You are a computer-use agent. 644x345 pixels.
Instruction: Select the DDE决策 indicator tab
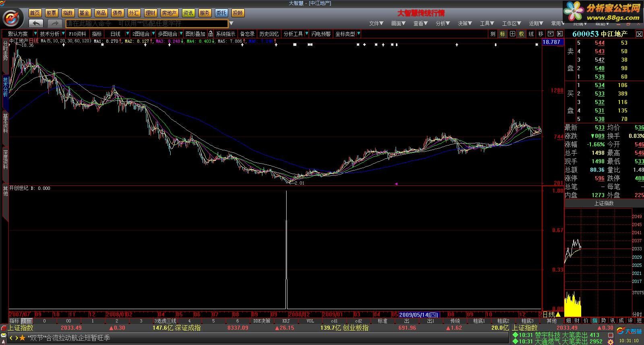click(262, 321)
